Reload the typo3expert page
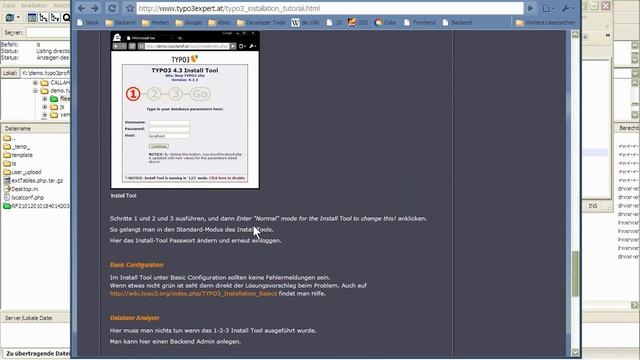Screen dimensions: 640x360 [x=112, y=8]
